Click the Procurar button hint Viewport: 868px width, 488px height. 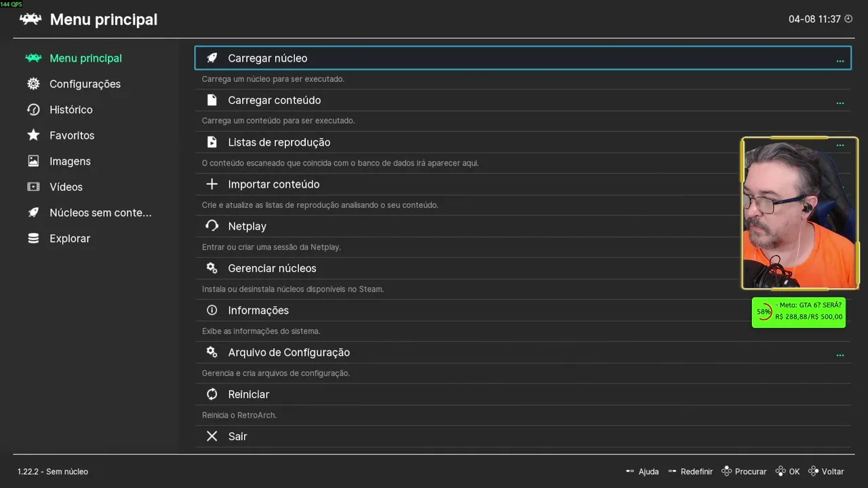[744, 472]
